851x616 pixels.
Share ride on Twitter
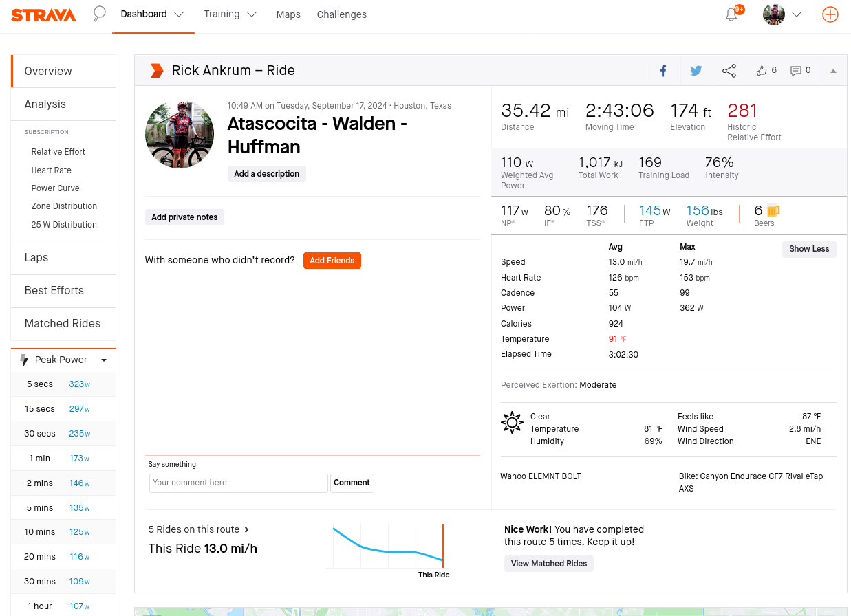pyautogui.click(x=696, y=71)
